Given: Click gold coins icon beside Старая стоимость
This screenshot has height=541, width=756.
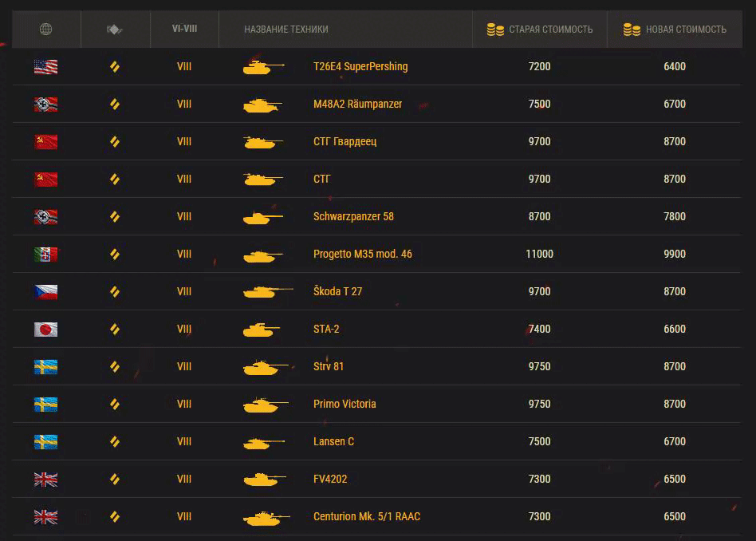Looking at the screenshot, I should click(x=495, y=30).
